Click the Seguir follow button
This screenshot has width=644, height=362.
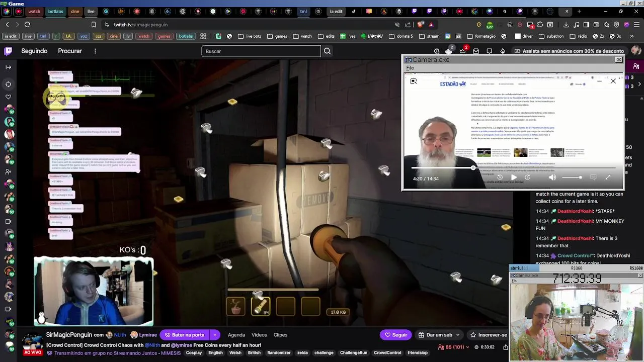[x=395, y=335]
